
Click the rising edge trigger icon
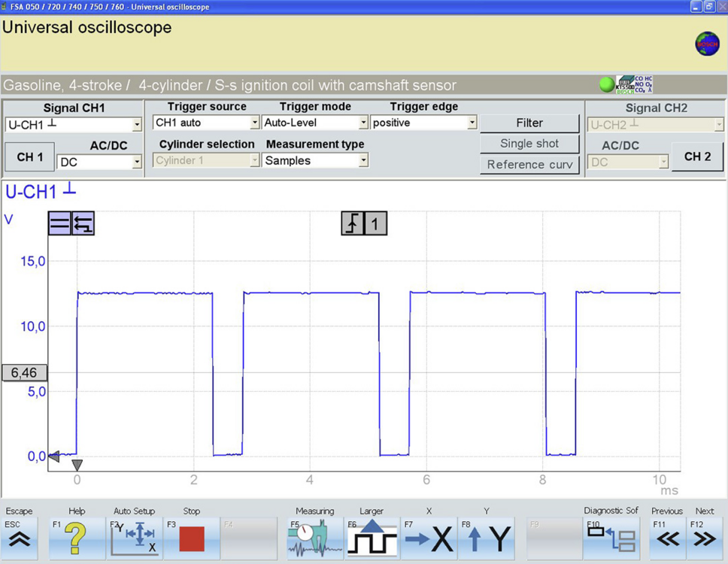pyautogui.click(x=353, y=223)
